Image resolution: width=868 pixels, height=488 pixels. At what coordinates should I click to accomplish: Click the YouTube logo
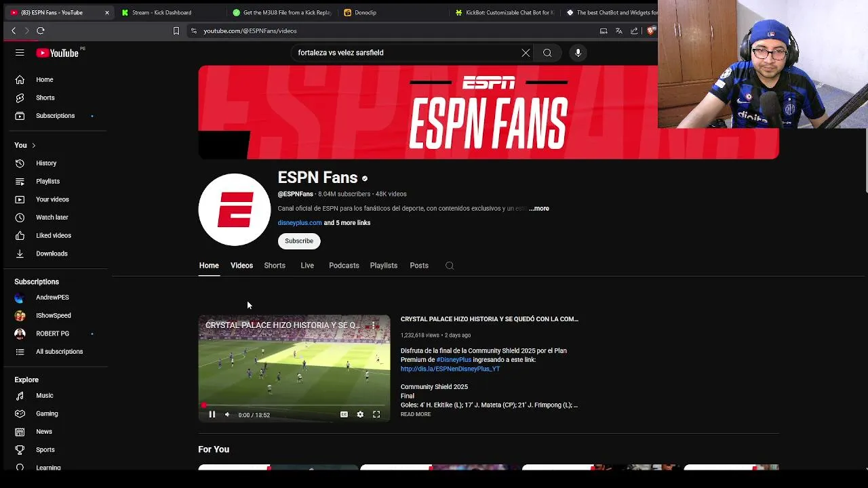click(58, 53)
